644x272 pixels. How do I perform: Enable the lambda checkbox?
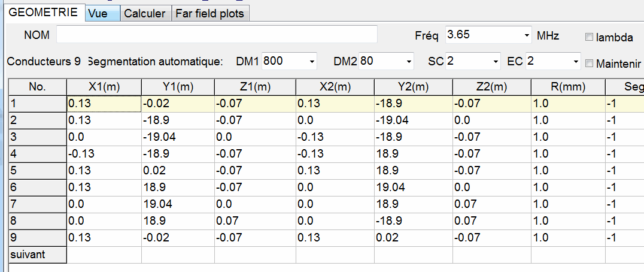coord(589,37)
